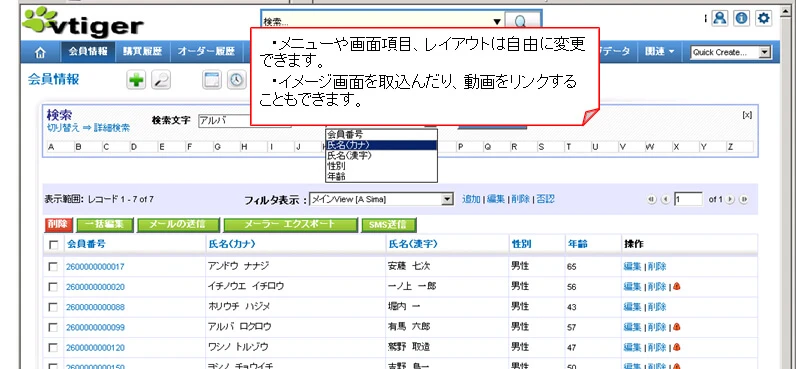
Task: Go to next page arrow icon
Action: click(730, 199)
